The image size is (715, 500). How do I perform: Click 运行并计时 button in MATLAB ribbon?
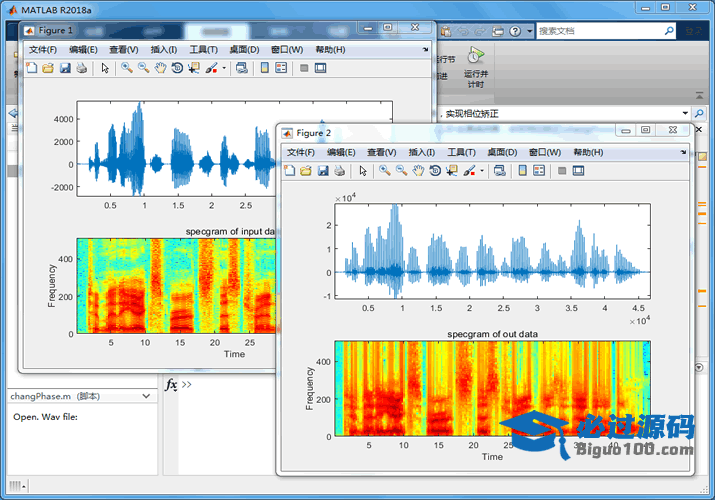(476, 67)
